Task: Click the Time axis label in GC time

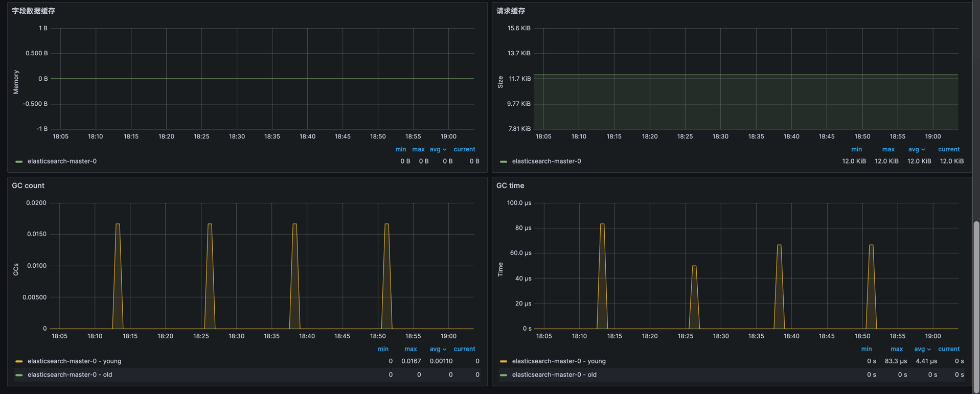Action: coord(500,270)
